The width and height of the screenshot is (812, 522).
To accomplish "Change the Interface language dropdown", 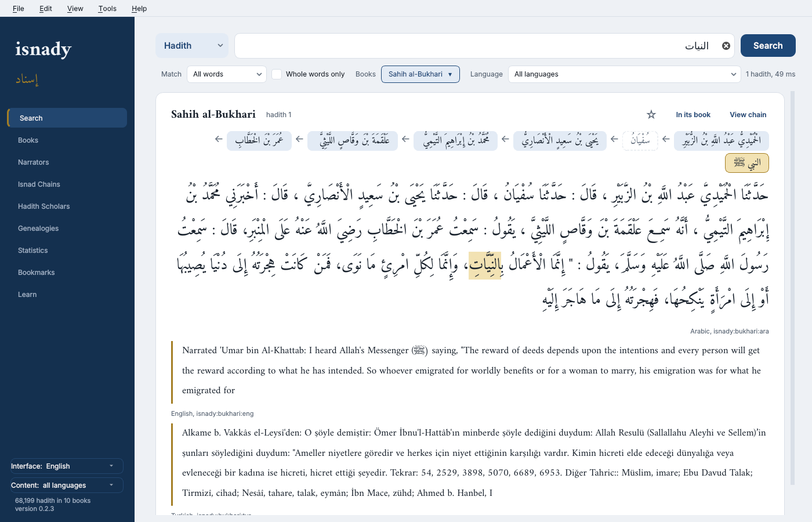I will click(67, 466).
